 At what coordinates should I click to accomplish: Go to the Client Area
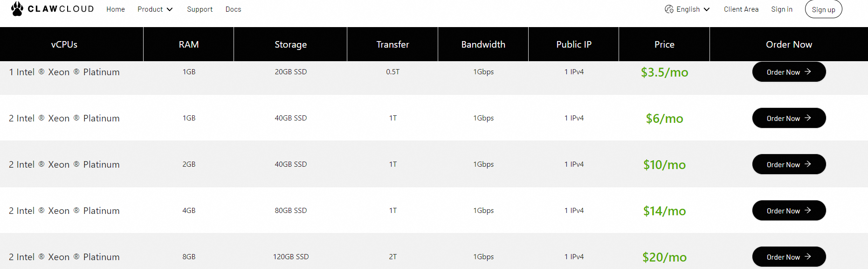click(x=741, y=9)
